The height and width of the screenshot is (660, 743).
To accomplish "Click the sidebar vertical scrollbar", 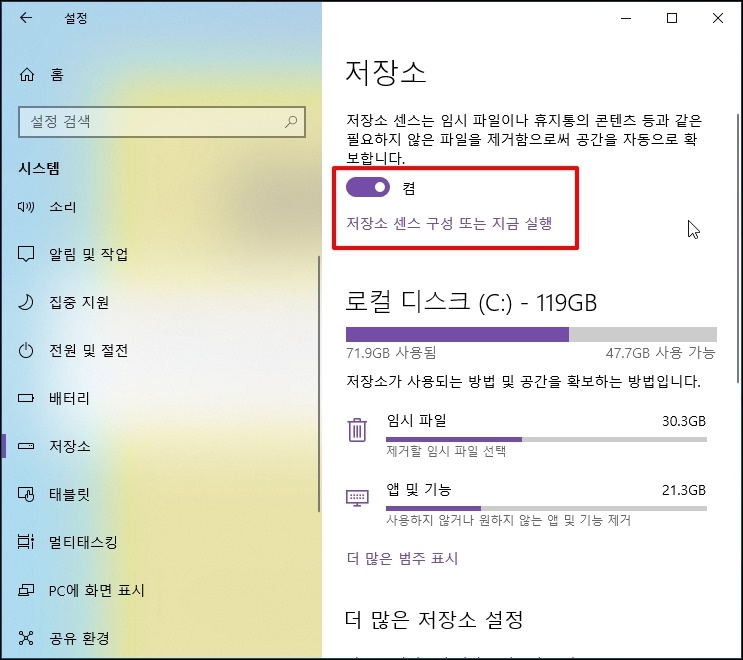I will [319, 384].
